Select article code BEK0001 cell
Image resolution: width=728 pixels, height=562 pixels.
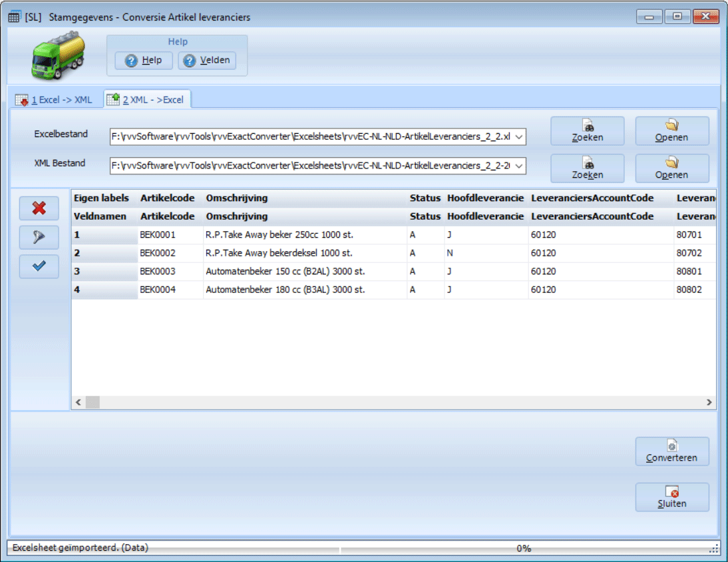pos(170,235)
